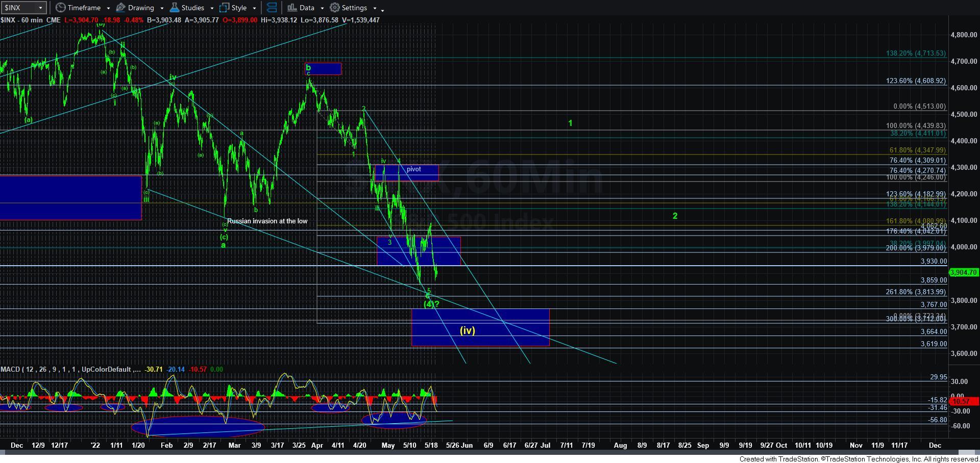
Task: Expand the Drawing dropdown arrow
Action: click(x=162, y=8)
